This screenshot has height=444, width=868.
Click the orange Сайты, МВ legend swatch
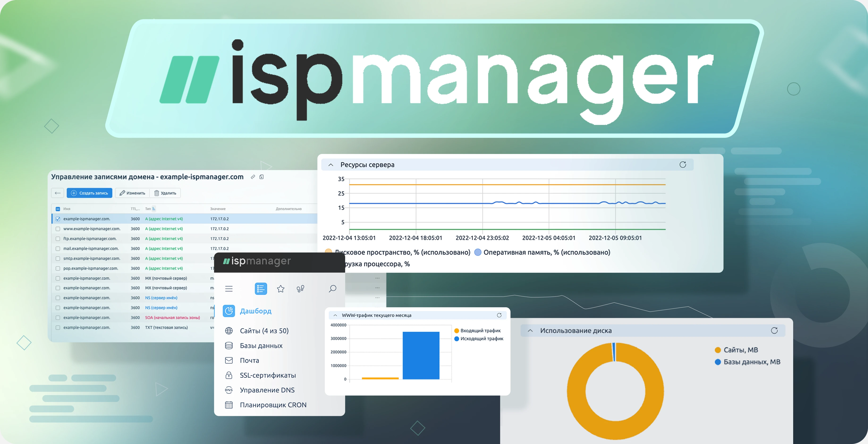click(718, 350)
